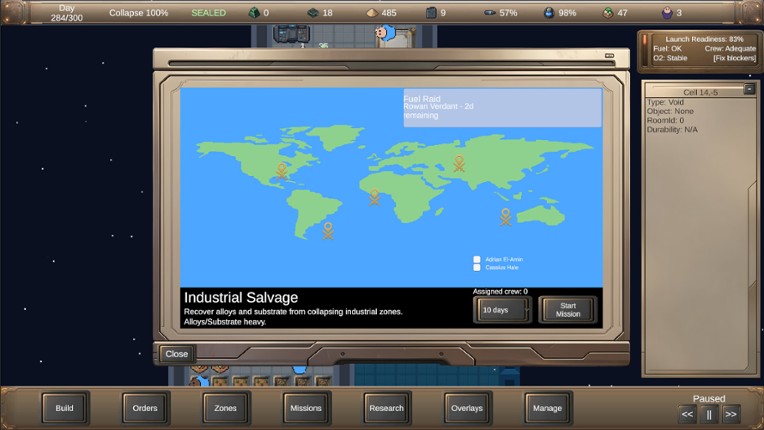Close the mission map window

click(x=176, y=354)
